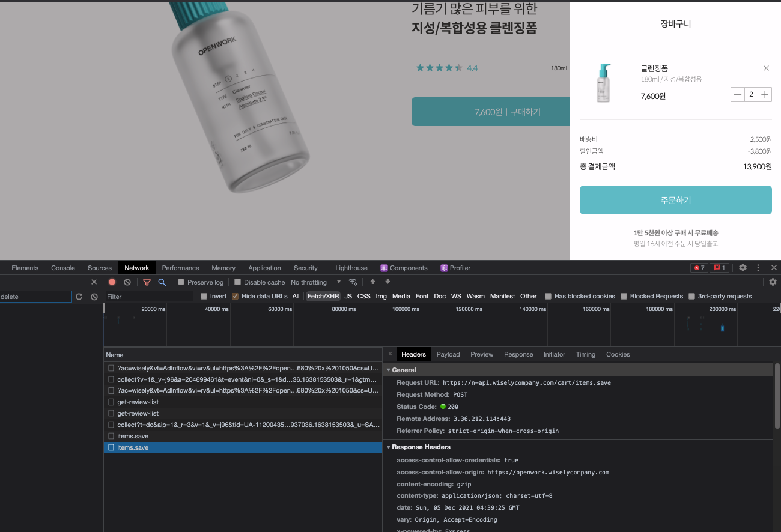Click the 7,600원 구매하기 buy button
The height and width of the screenshot is (532, 781).
point(490,112)
